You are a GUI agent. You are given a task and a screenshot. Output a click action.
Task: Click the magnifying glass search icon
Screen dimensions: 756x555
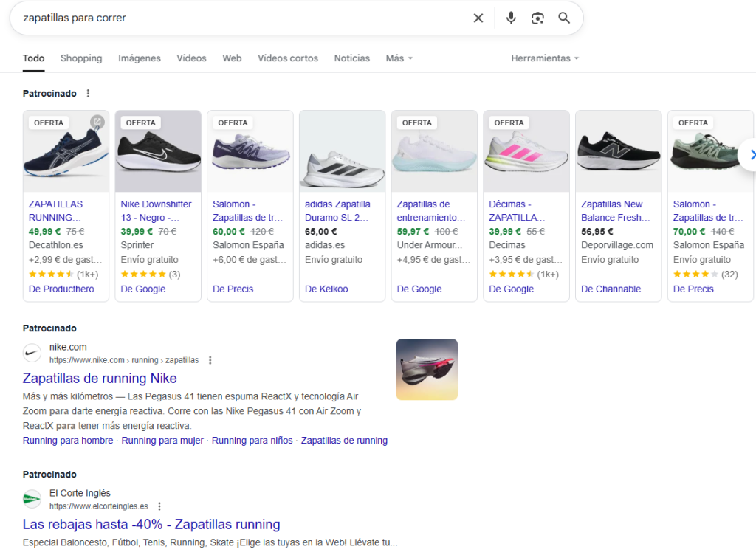tap(564, 18)
